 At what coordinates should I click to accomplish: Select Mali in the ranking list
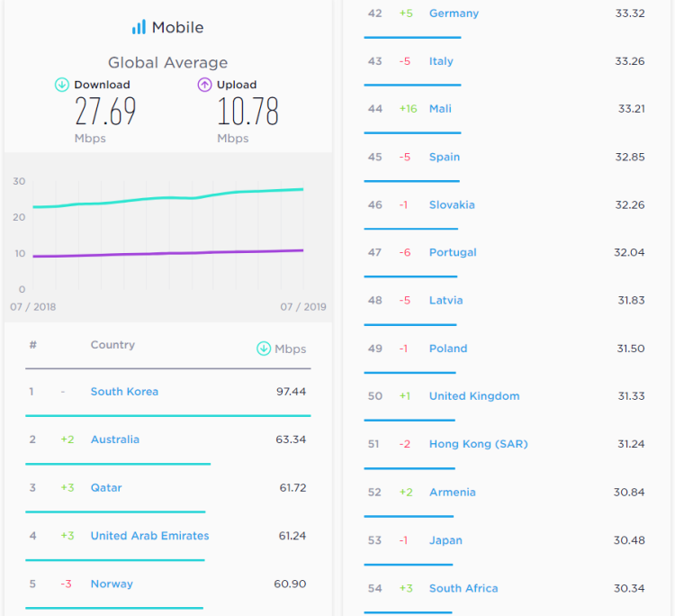(x=440, y=109)
